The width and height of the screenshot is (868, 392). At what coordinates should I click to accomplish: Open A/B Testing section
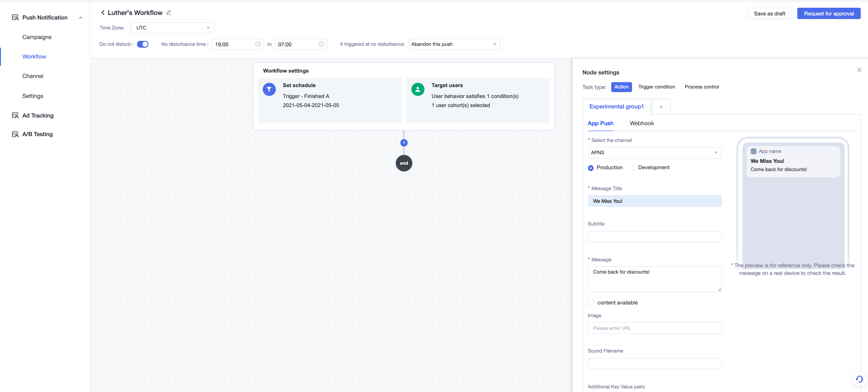(x=38, y=134)
